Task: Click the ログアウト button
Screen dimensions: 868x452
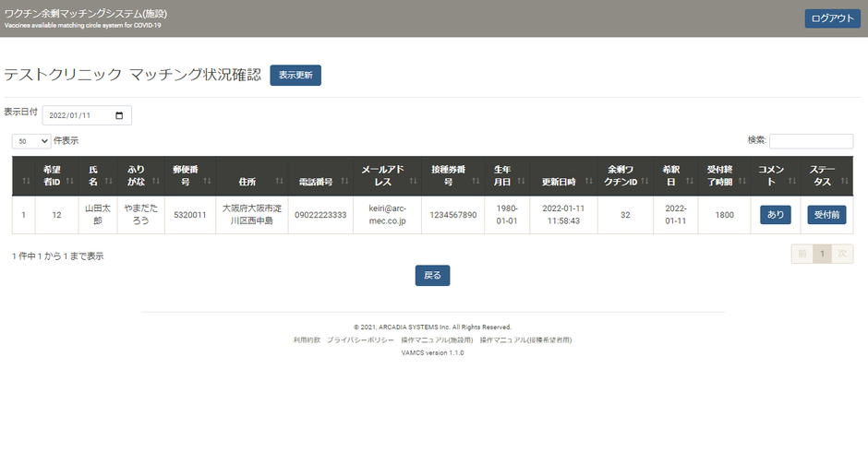Action: [832, 18]
